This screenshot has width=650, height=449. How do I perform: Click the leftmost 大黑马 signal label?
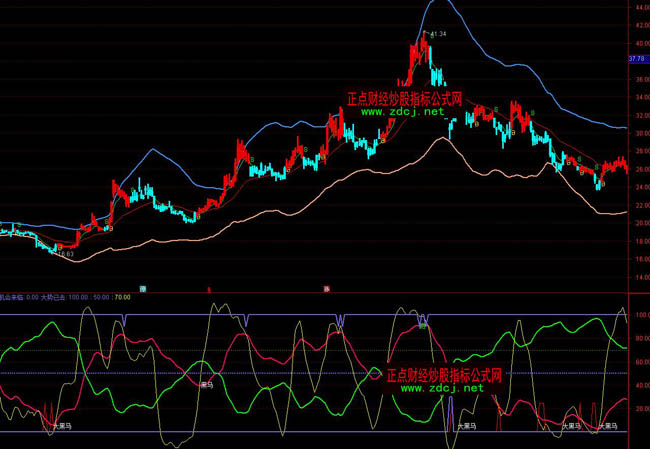[x=62, y=426]
